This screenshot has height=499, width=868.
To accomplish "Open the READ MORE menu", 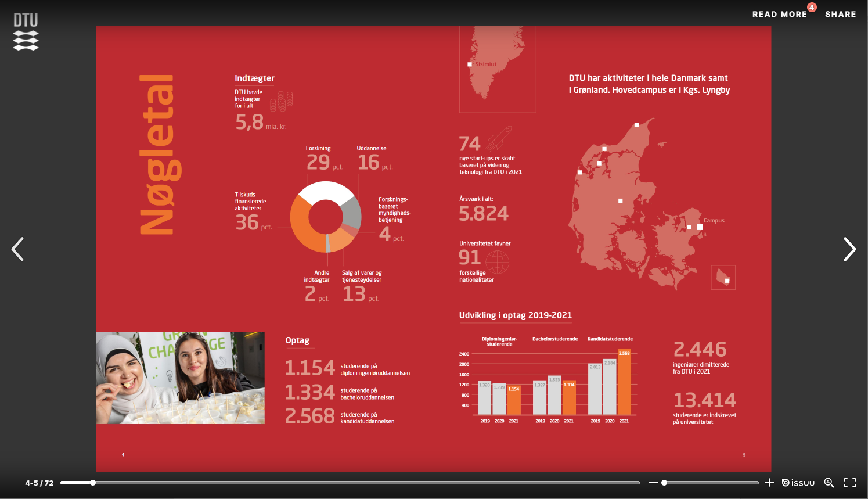I will (x=780, y=14).
